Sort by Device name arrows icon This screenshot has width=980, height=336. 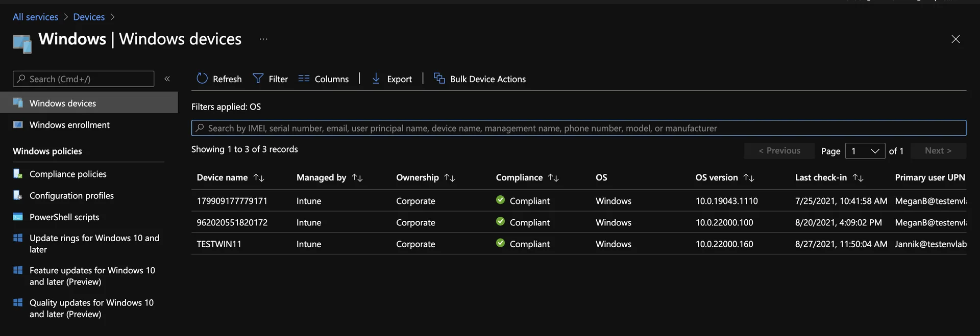(259, 177)
